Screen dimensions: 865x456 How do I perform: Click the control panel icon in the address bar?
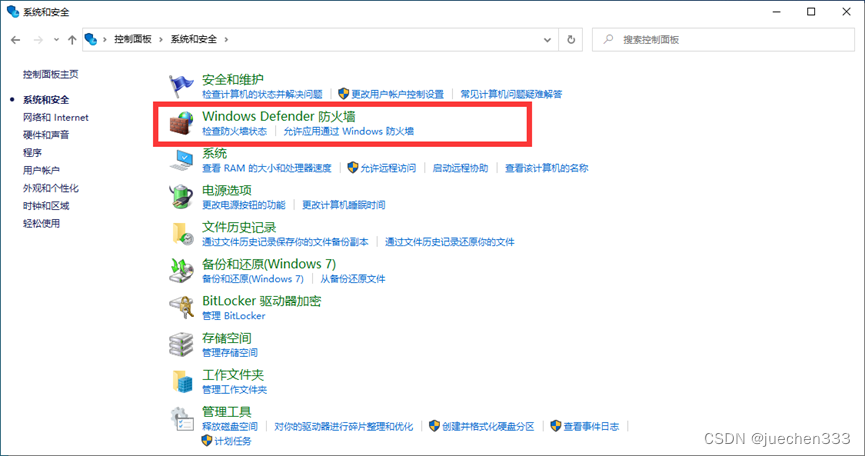[x=91, y=39]
